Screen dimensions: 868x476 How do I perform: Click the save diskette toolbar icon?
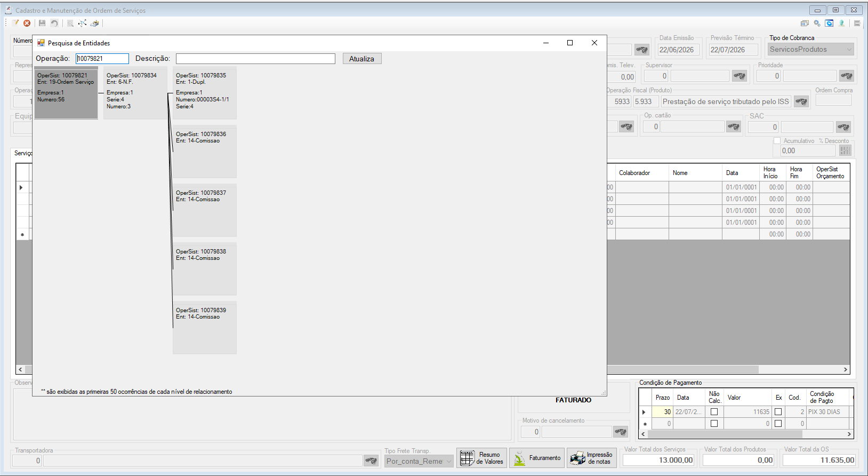pyautogui.click(x=42, y=23)
